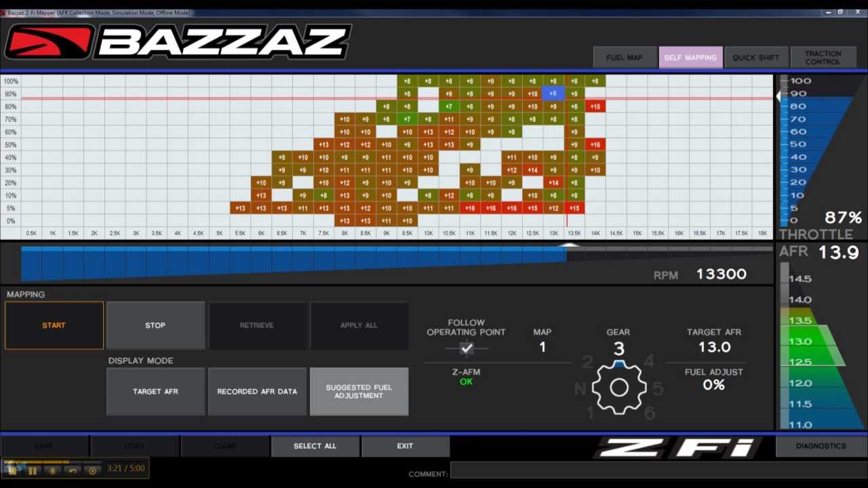Screen dimensions: 868x488
Task: Click the 10K label on RPM axis
Action: 428,233
